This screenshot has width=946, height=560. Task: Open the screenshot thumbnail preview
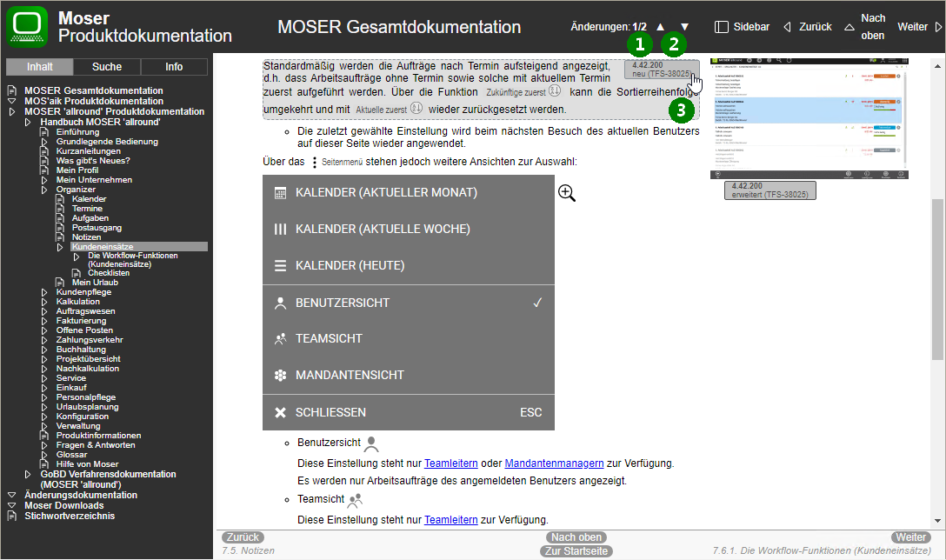coord(809,118)
